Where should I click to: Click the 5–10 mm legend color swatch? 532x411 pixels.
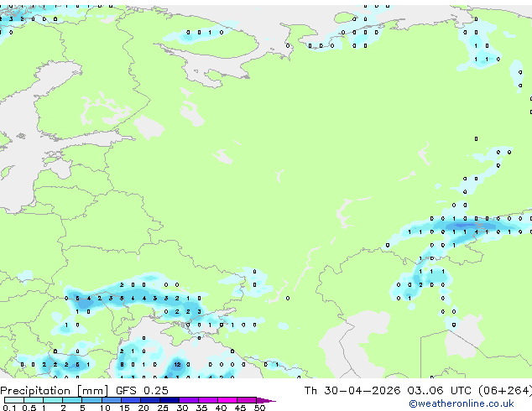[x=91, y=400]
